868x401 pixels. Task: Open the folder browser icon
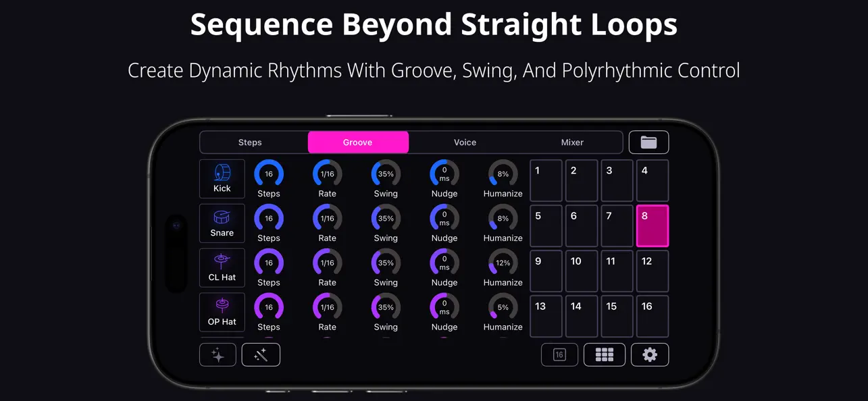coord(648,142)
